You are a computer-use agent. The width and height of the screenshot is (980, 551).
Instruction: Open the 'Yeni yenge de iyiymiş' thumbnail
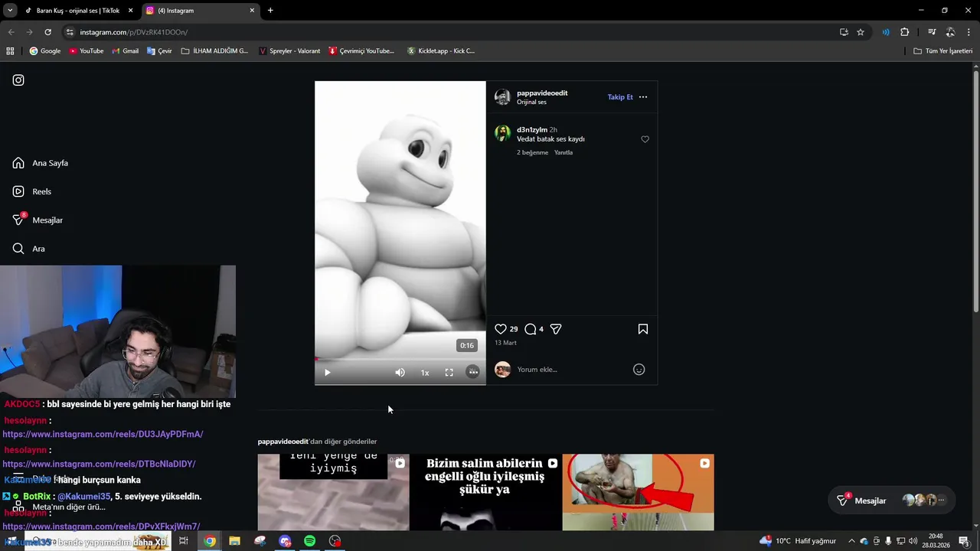click(x=333, y=492)
